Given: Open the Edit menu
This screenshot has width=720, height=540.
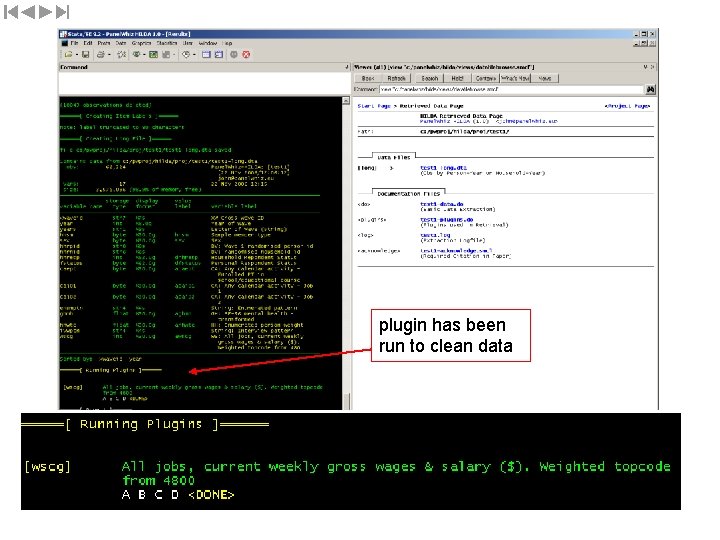Looking at the screenshot, I should tap(88, 43).
